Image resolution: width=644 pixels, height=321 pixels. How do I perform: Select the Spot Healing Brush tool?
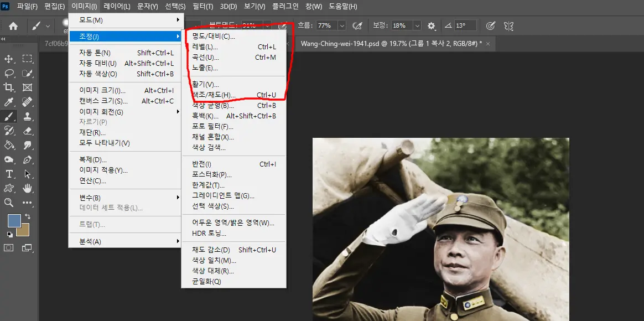[27, 101]
